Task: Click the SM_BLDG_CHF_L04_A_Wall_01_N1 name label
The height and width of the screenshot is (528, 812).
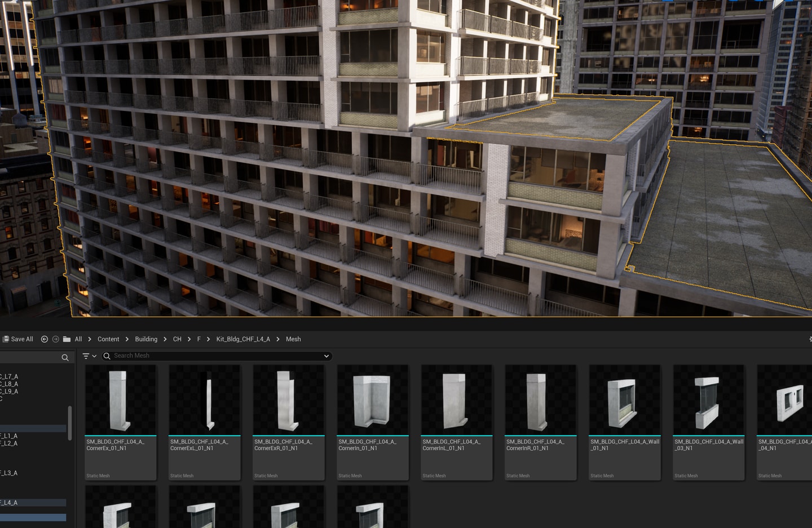Action: pos(625,445)
